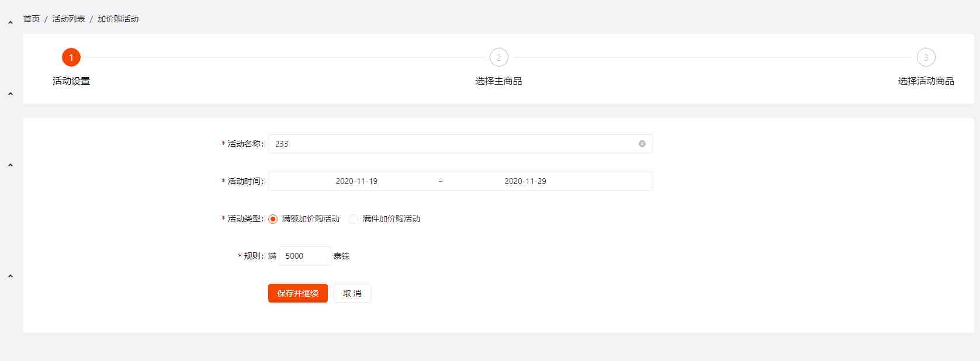Open start date 2020-11-19 picker
Screen dimensions: 980x361
356,181
